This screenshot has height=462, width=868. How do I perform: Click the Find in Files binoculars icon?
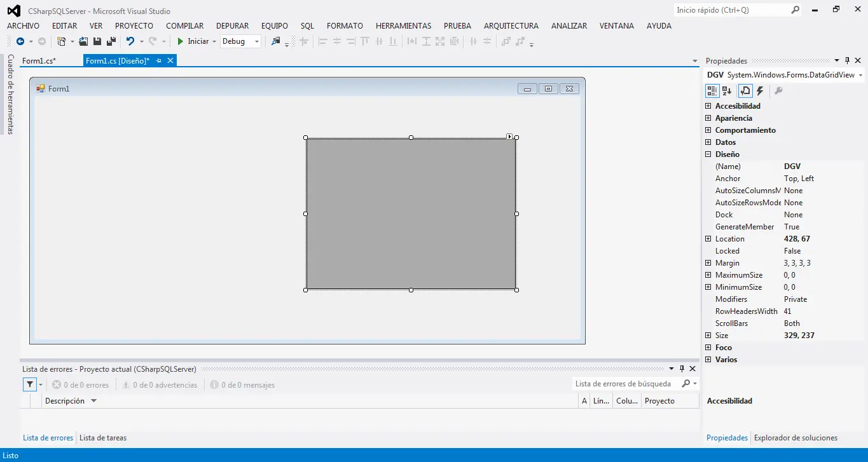[275, 41]
